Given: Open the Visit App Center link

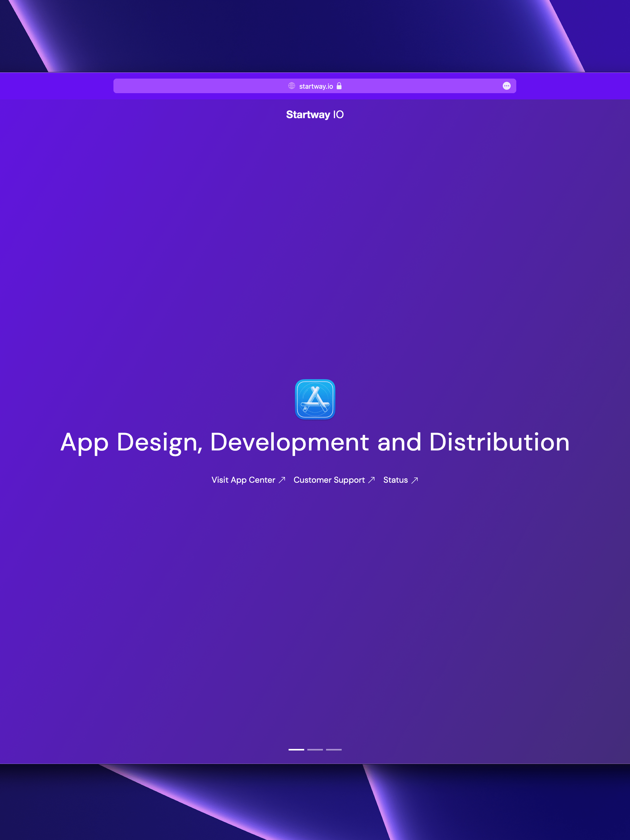Looking at the screenshot, I should [x=248, y=480].
